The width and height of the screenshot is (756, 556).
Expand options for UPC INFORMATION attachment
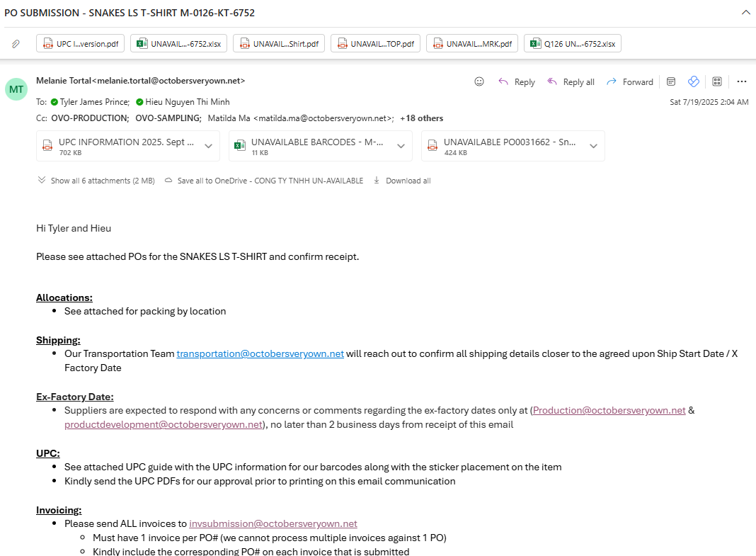209,147
